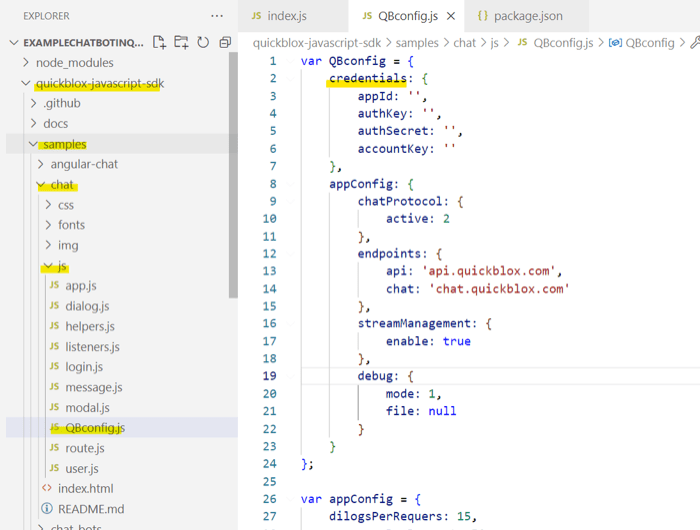Click line number 1 in the gutter
The width and height of the screenshot is (700, 530).
pyautogui.click(x=273, y=61)
